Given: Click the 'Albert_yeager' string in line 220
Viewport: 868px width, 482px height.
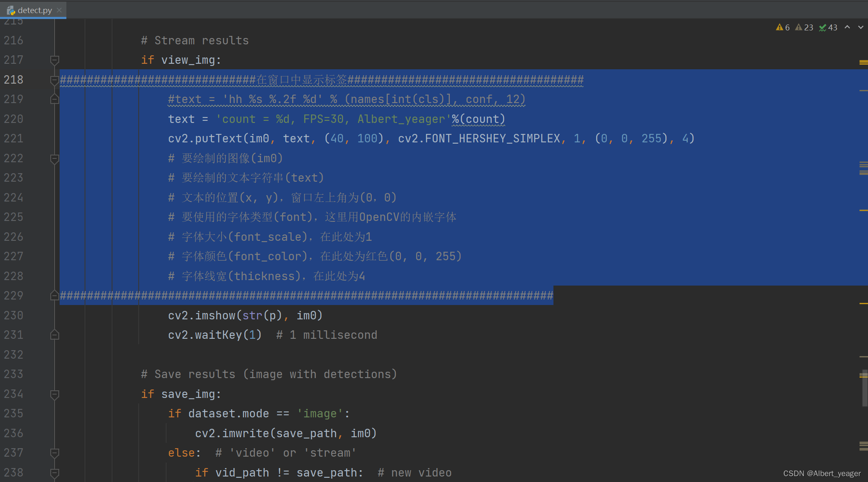Looking at the screenshot, I should pos(401,119).
